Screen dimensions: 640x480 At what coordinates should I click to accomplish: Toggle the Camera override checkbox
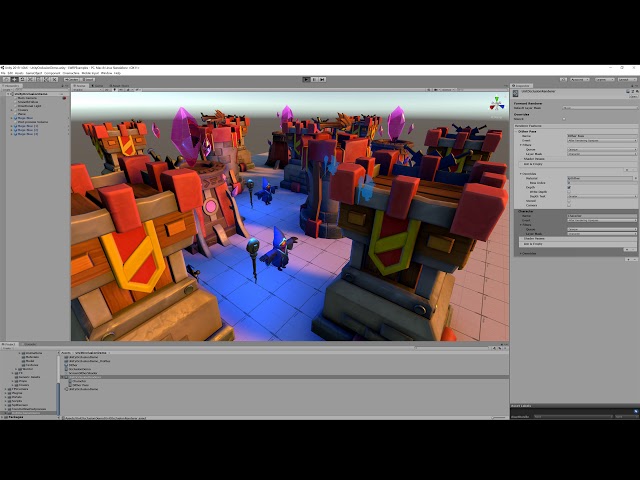pos(569,205)
